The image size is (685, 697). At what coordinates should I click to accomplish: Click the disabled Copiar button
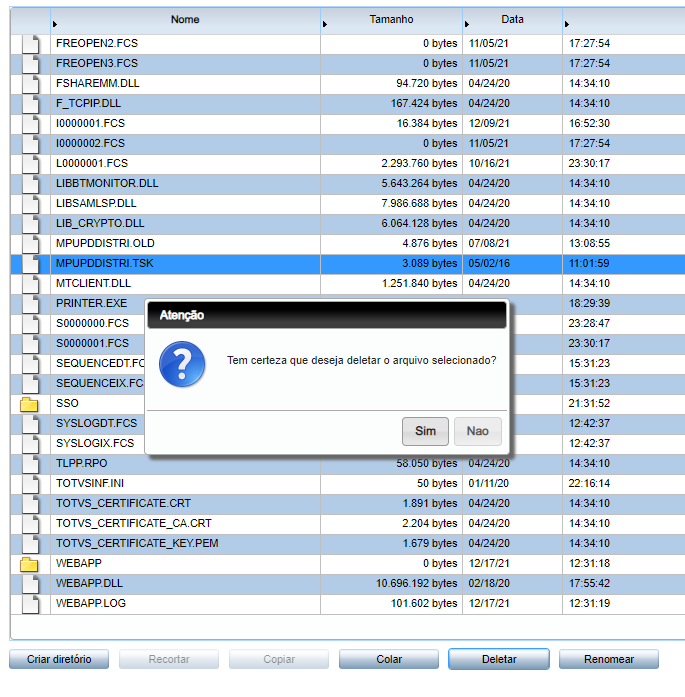(x=279, y=659)
